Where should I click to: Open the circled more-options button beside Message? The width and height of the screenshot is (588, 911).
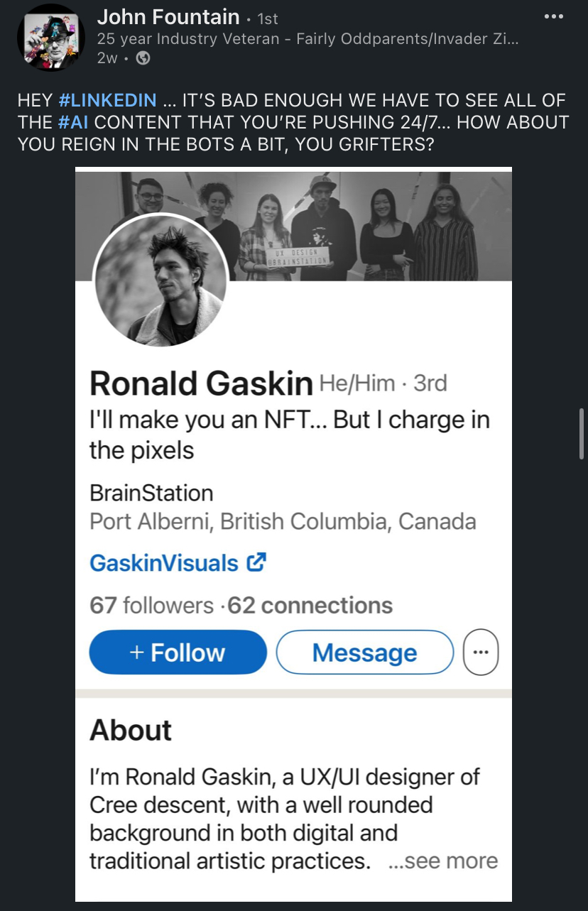pyautogui.click(x=481, y=653)
